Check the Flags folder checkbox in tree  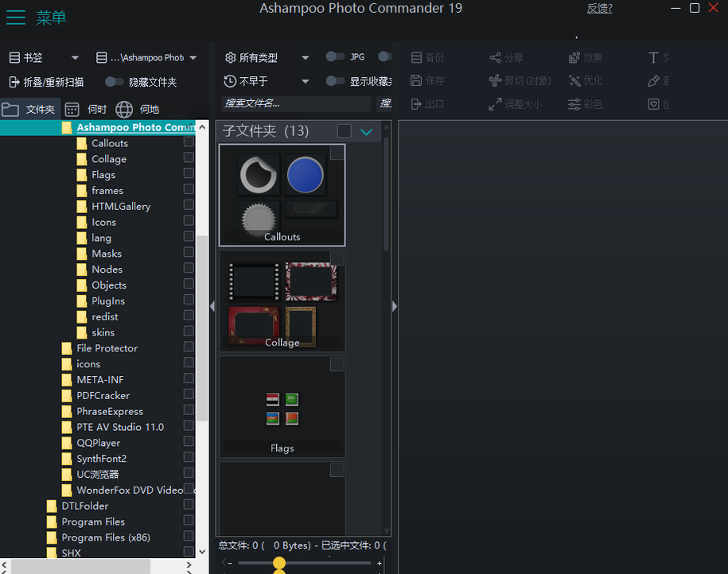pos(189,173)
